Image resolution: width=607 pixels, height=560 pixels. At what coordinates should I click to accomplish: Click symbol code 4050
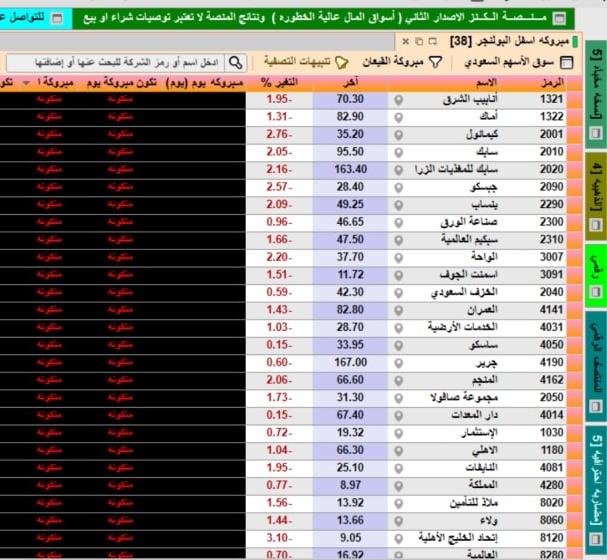[x=552, y=345]
